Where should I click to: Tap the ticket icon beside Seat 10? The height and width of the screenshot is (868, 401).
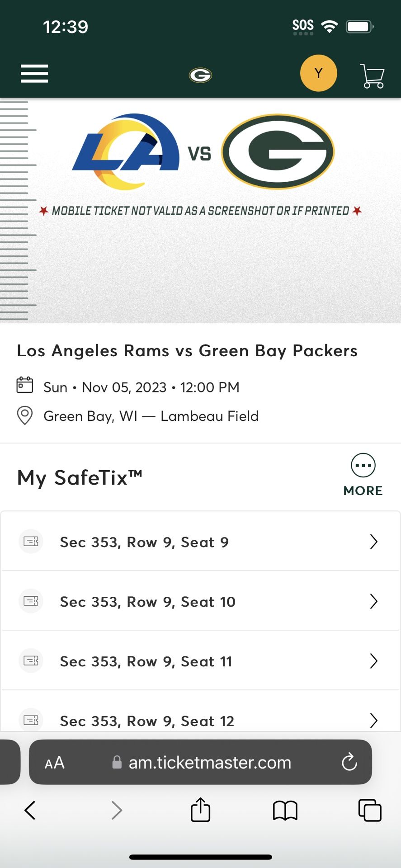(x=31, y=601)
